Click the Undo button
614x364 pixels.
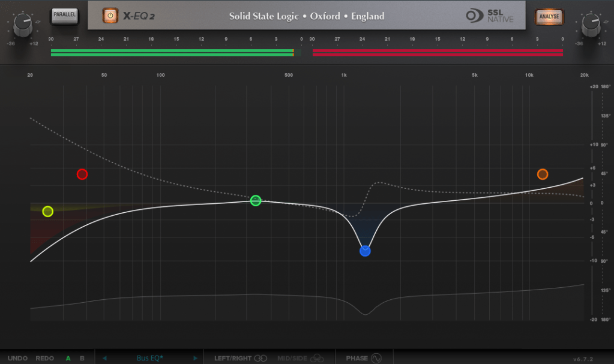17,359
